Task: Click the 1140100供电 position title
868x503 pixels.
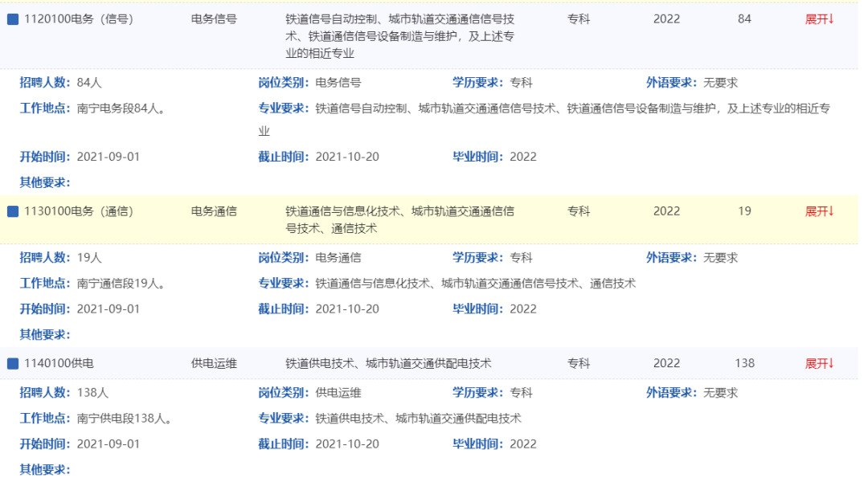Action: click(x=59, y=363)
